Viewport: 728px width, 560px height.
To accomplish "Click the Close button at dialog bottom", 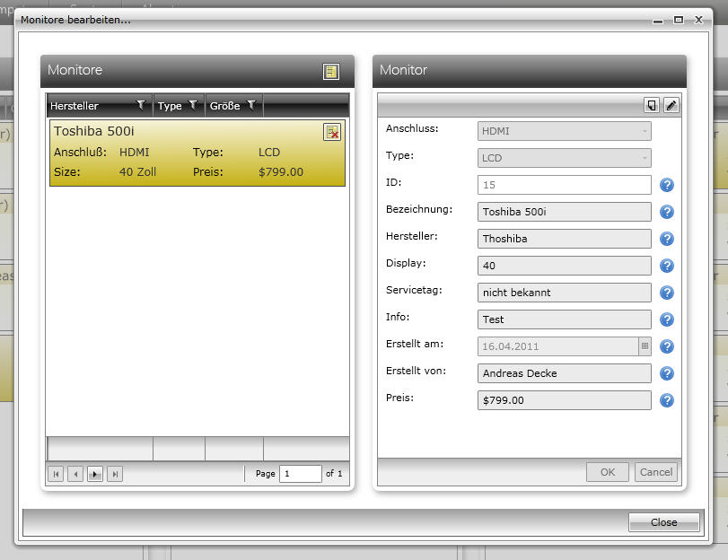I will coord(664,522).
